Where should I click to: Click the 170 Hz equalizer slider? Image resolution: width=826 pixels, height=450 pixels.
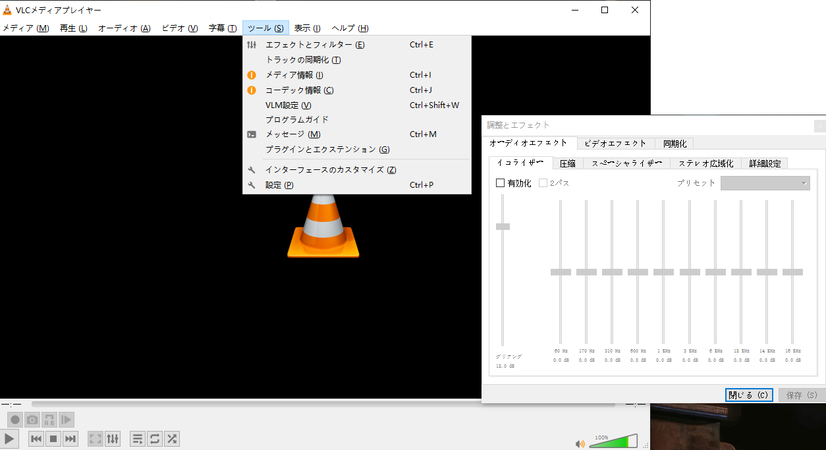click(586, 272)
